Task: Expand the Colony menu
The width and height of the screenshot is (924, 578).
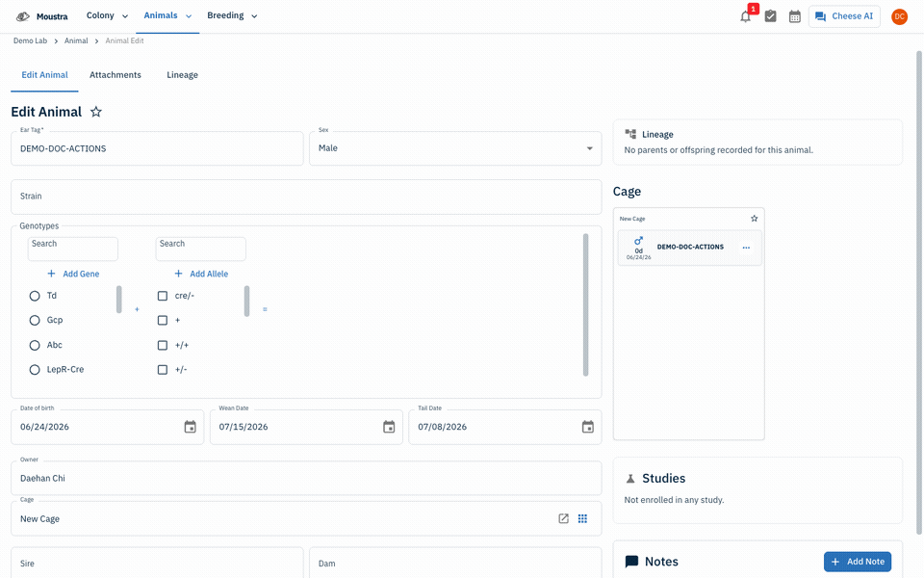Action: tap(107, 16)
